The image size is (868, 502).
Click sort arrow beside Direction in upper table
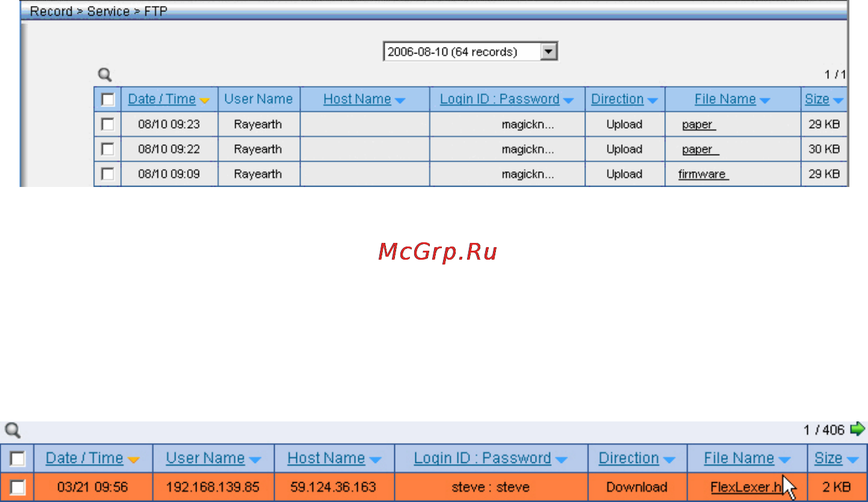(x=652, y=101)
